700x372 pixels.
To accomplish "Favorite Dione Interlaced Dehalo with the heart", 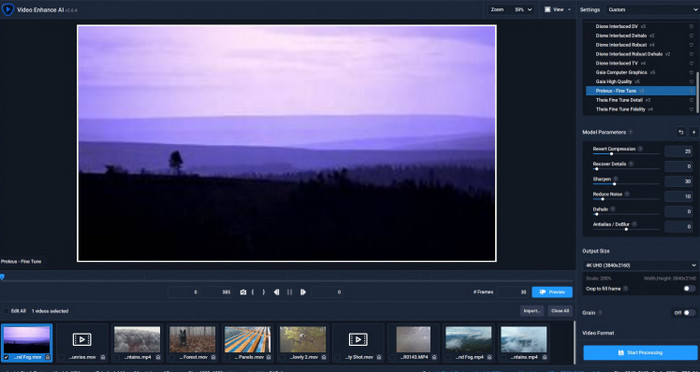I will (x=692, y=36).
